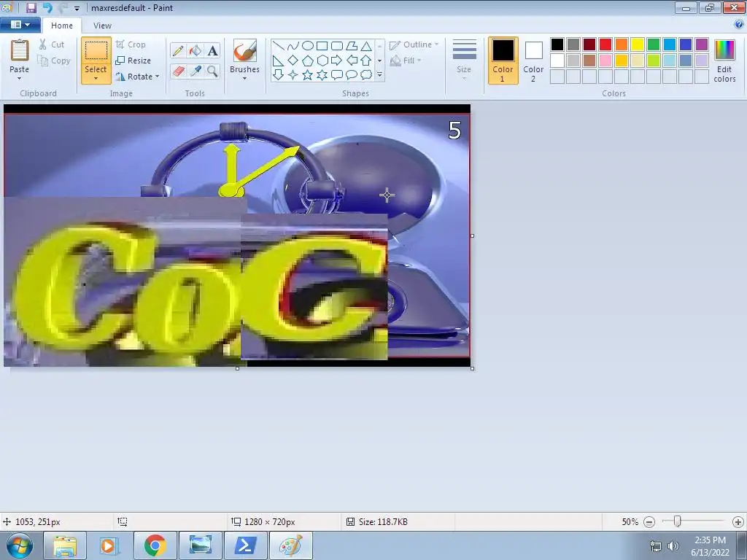The width and height of the screenshot is (747, 560).
Task: Pick the Diamond shape
Action: (x=293, y=61)
